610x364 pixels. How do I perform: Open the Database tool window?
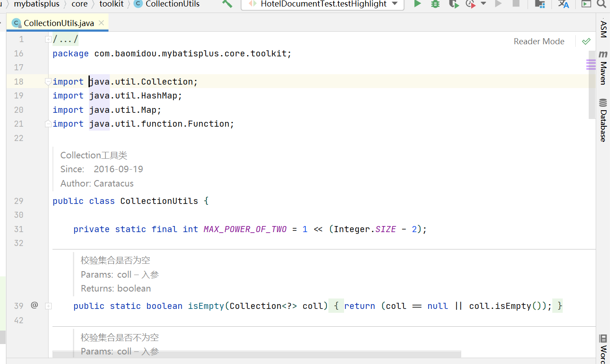pyautogui.click(x=603, y=121)
